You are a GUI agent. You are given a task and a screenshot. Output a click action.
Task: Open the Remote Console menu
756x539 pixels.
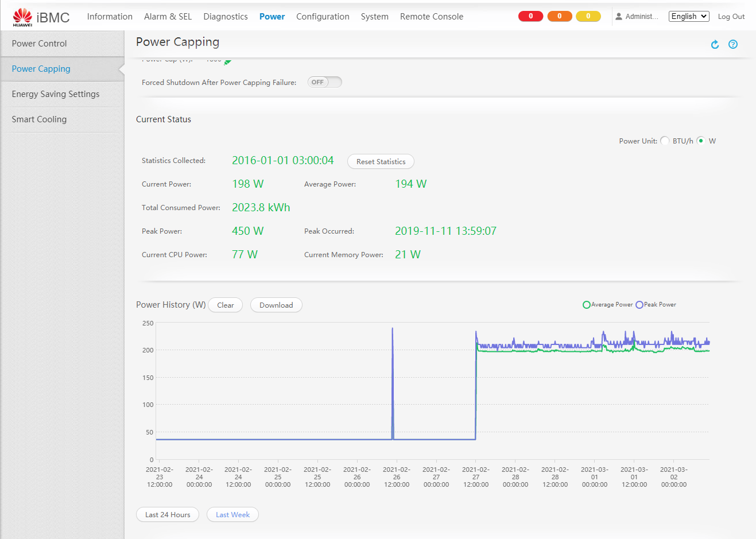432,17
